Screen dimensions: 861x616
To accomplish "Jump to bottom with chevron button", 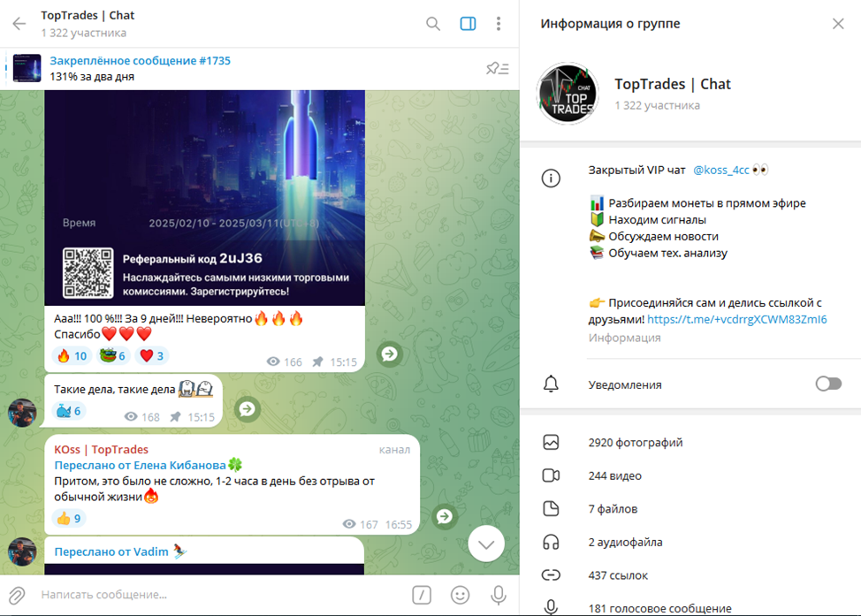I will (x=486, y=544).
